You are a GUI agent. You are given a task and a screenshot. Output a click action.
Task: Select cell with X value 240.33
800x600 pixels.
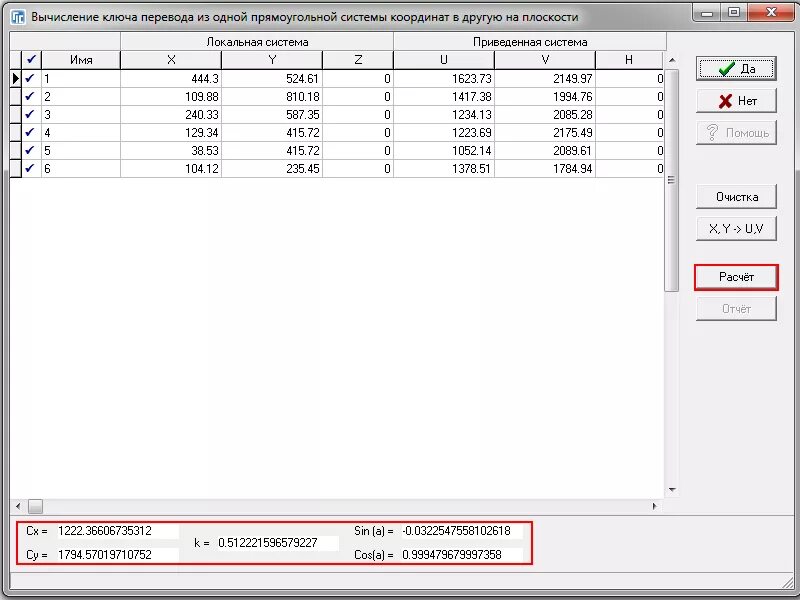tap(171, 114)
